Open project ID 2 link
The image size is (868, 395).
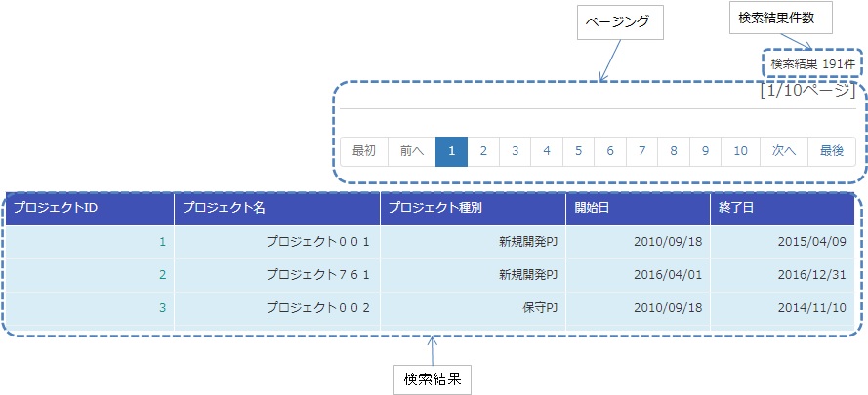coord(163,275)
